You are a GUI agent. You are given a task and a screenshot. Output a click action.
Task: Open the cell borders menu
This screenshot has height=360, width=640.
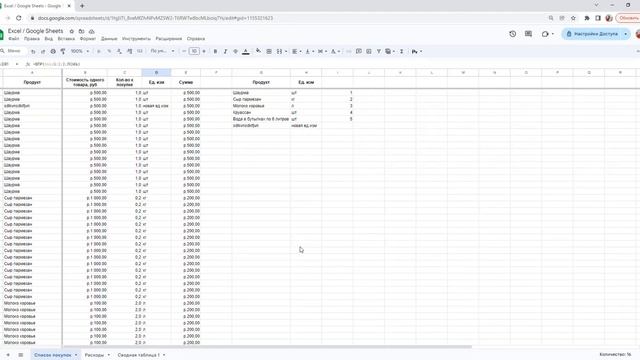(269, 51)
